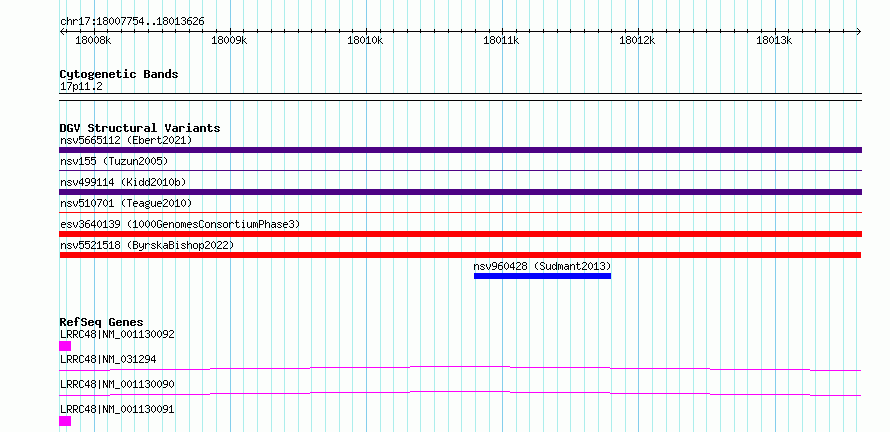Click the 18013k ruler tick label
Image resolution: width=890 pixels, height=432 pixels.
pos(774,40)
